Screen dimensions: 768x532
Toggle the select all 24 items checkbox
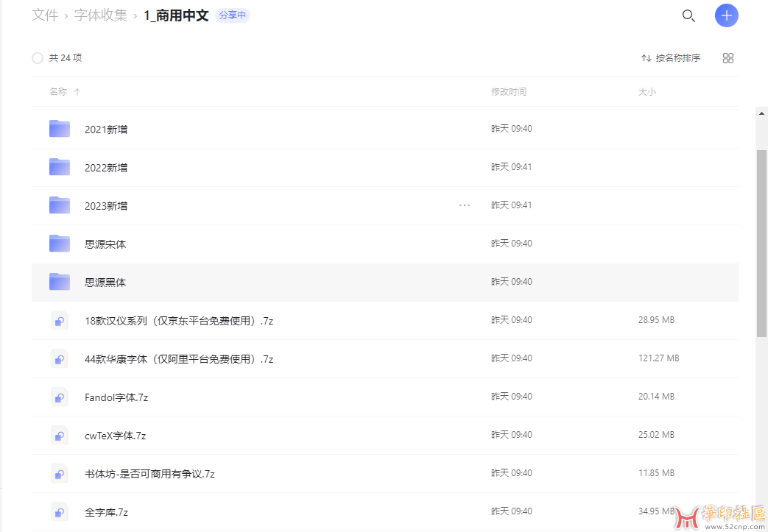[x=38, y=58]
